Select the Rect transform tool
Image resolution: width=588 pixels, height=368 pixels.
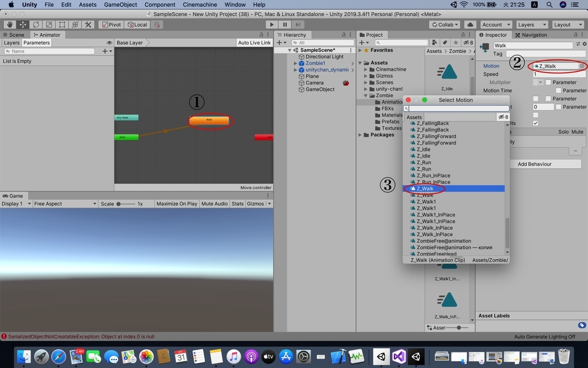pos(62,25)
